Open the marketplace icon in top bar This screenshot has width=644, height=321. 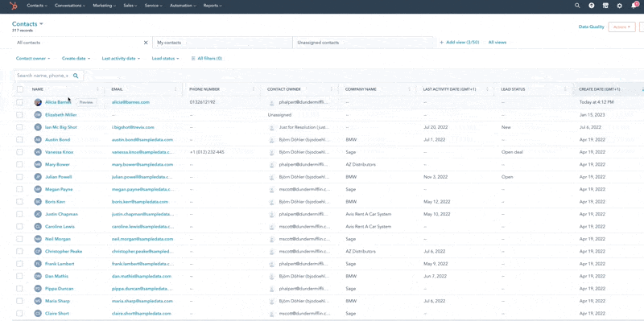pos(605,6)
